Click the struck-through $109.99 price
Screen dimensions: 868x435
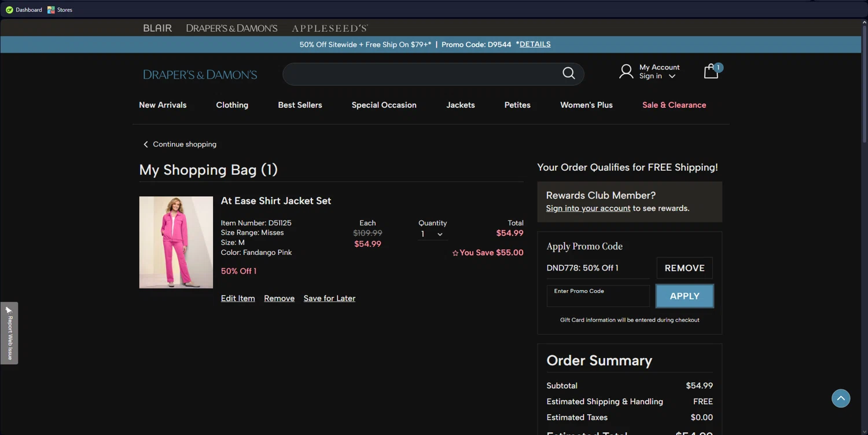(x=367, y=233)
